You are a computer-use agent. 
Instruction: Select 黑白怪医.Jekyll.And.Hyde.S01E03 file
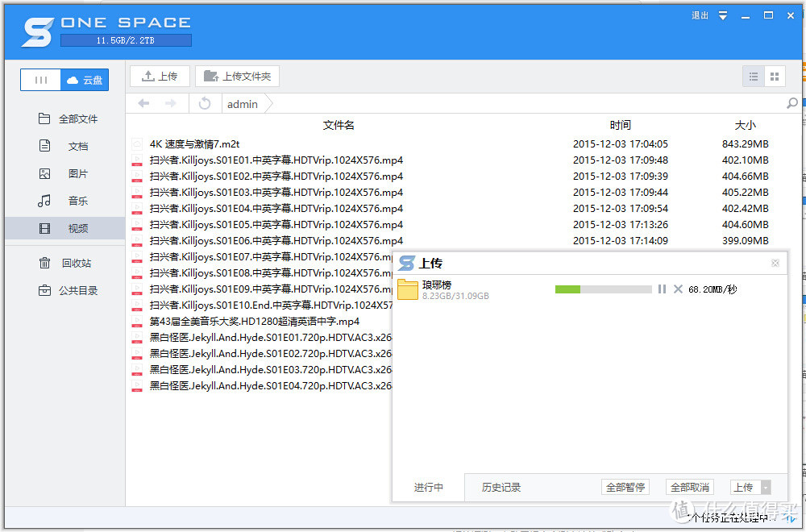coord(270,369)
